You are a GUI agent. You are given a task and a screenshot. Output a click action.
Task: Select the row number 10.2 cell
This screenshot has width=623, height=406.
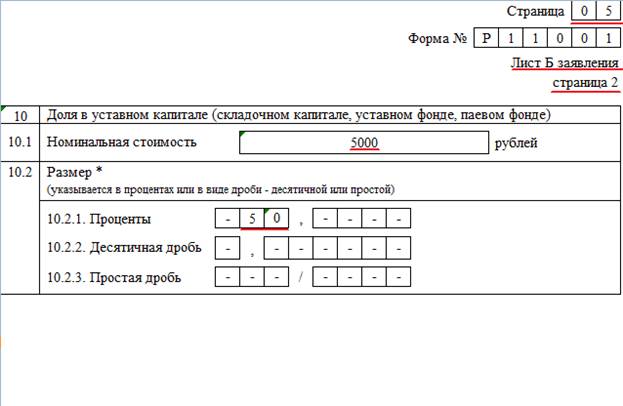coord(21,172)
